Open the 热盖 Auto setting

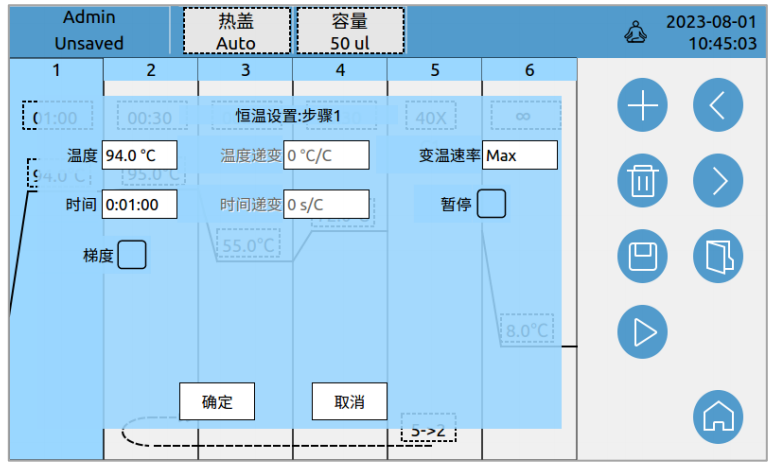(236, 31)
